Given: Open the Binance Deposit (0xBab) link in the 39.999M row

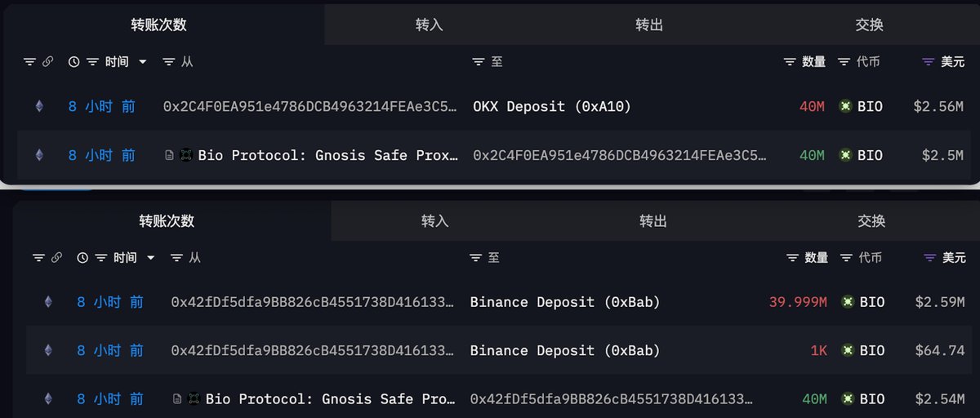Looking at the screenshot, I should [x=565, y=302].
